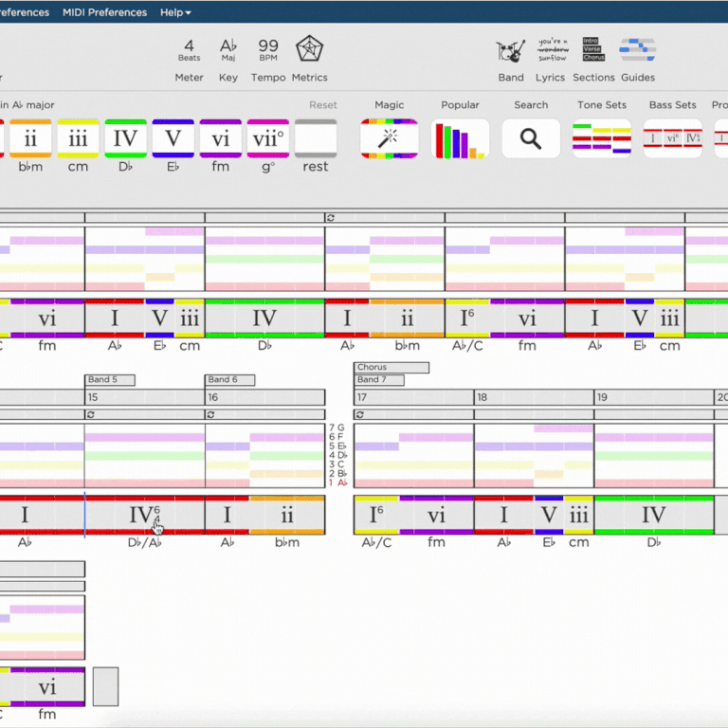This screenshot has height=728, width=728.
Task: Select the I chord in measure 18
Action: coord(503,515)
